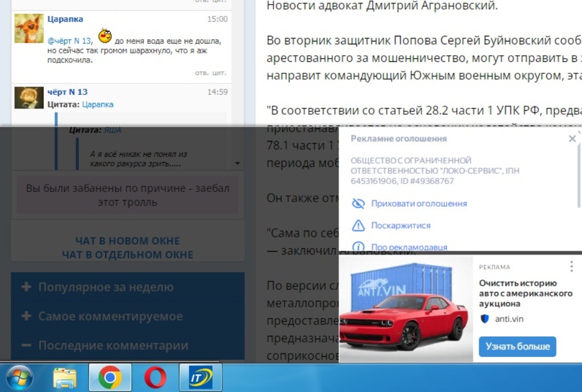Open the чёрт N 13 username link

pos(67,92)
